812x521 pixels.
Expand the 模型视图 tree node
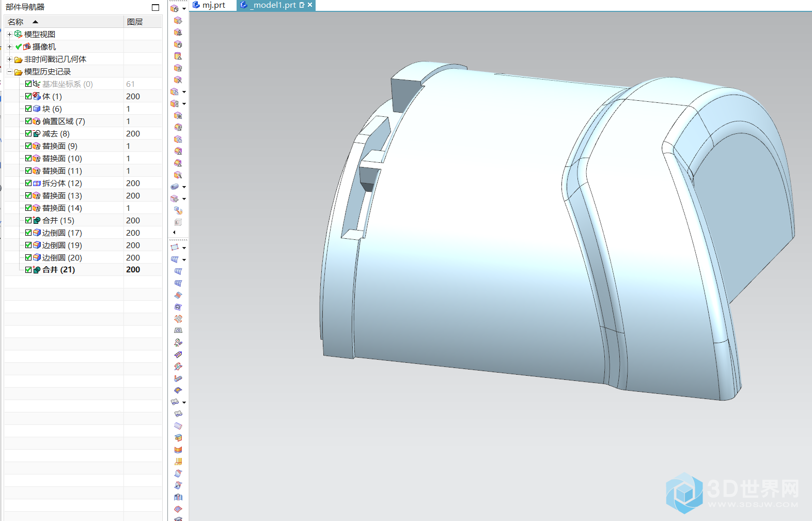9,34
